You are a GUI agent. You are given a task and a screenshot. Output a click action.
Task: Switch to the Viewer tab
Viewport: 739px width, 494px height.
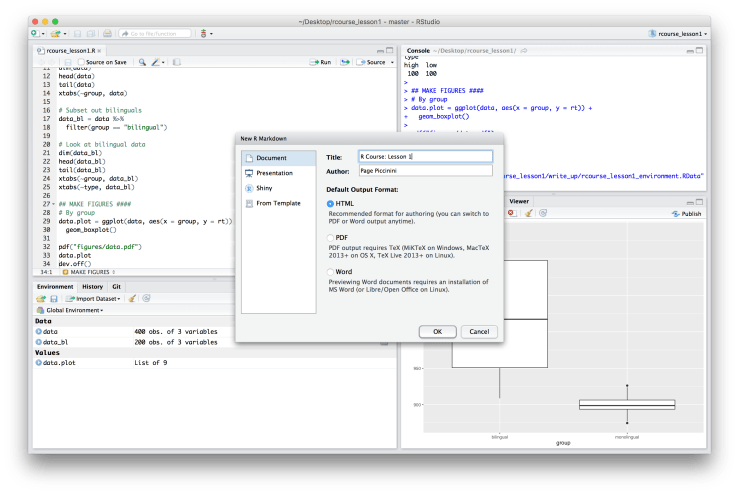[519, 201]
